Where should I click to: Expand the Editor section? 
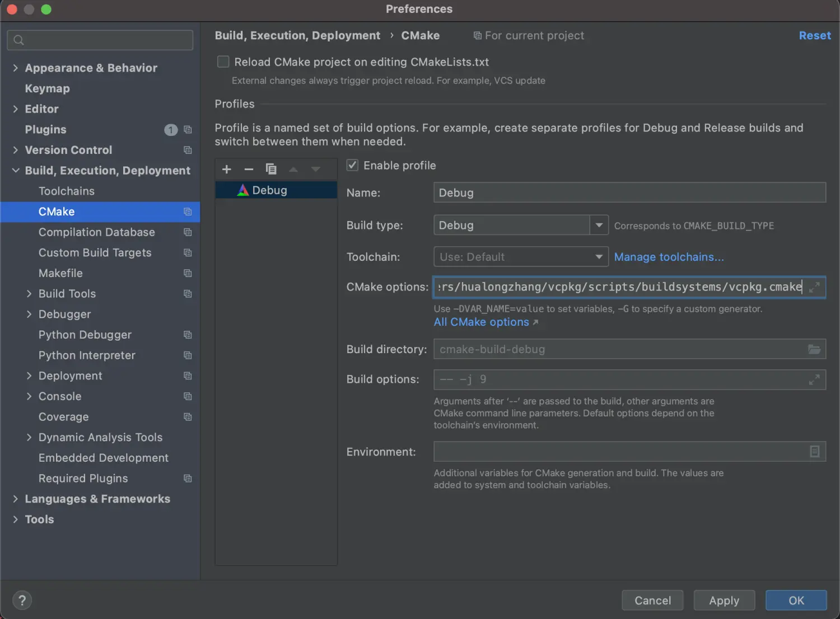pos(15,109)
